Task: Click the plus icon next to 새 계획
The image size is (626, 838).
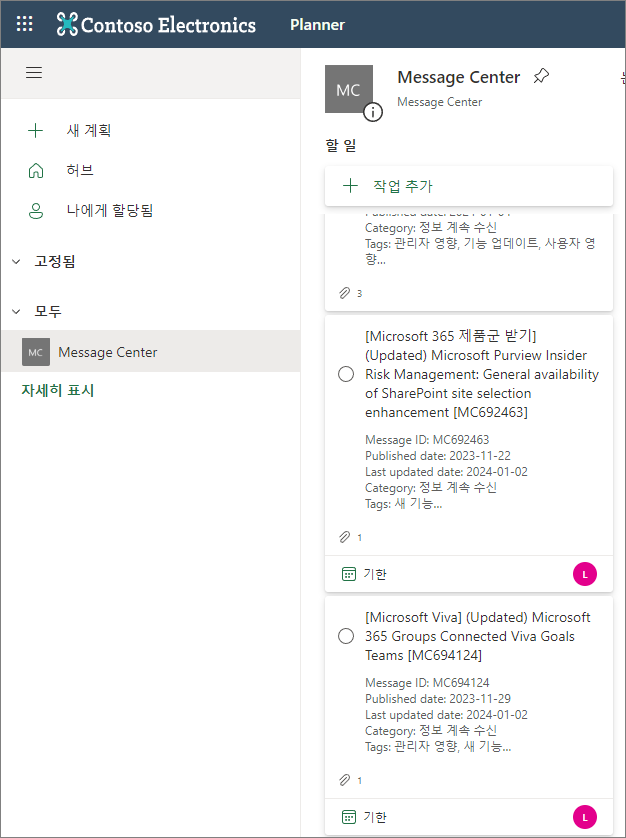Action: coord(35,130)
